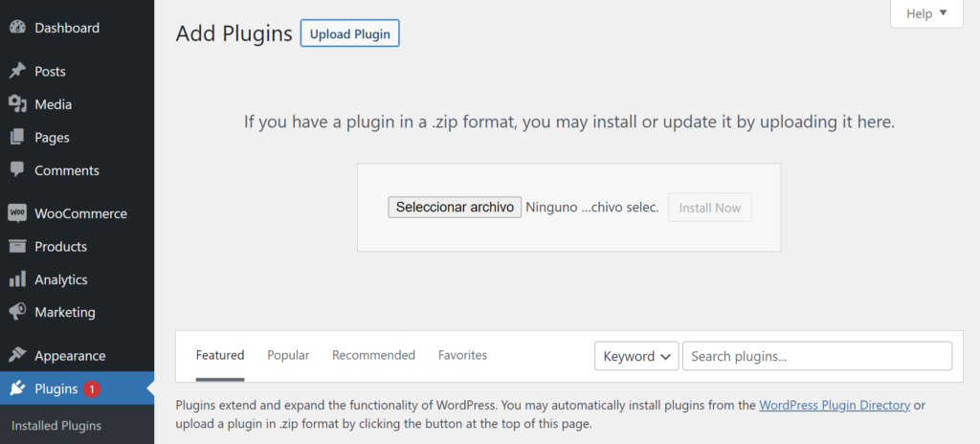Click the Search plugins input field

tap(816, 356)
